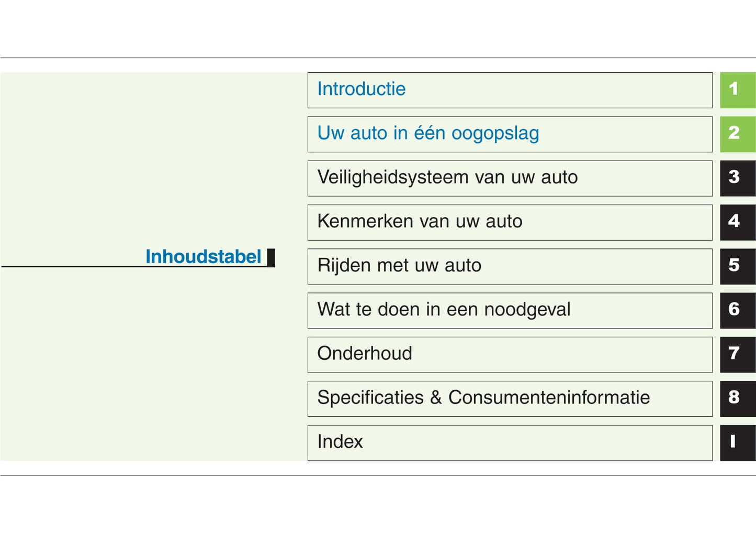Image resolution: width=756 pixels, height=533 pixels.
Task: Click the Inhoudstabel heading
Action: (x=203, y=257)
